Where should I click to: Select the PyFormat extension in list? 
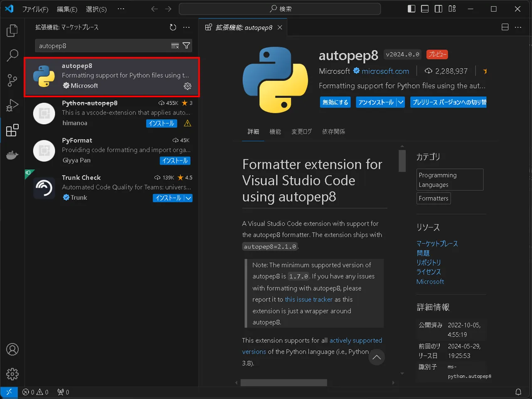point(112,150)
